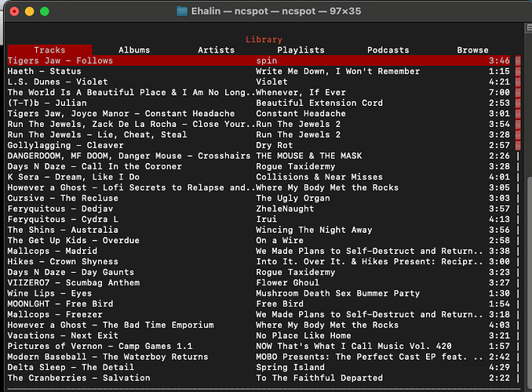
Task: Select Days N Daze - Call In the Coroner
Action: (x=258, y=166)
